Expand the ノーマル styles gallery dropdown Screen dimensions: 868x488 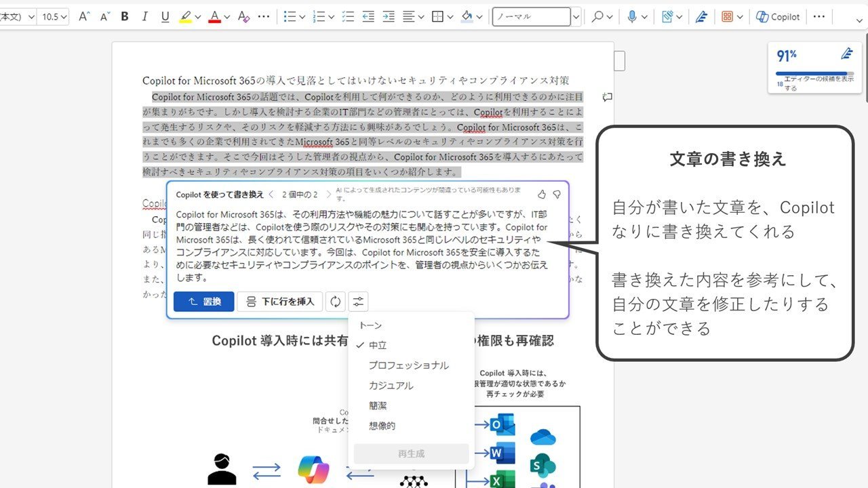[576, 16]
